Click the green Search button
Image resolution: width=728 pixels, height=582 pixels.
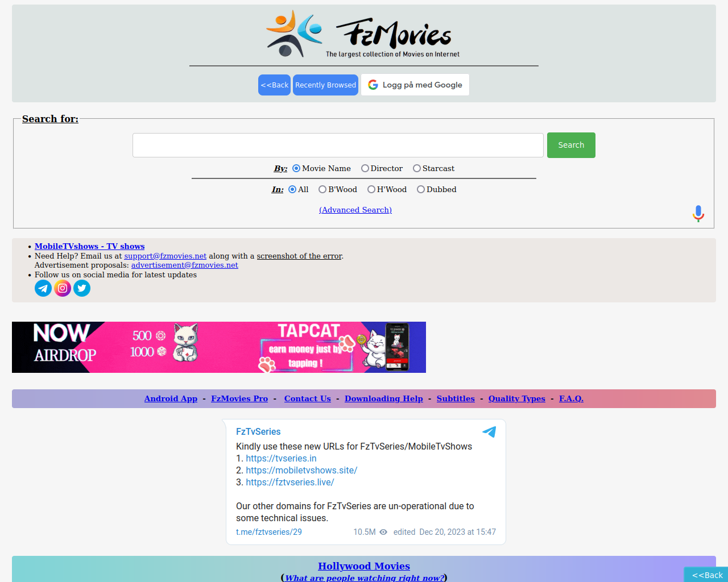pyautogui.click(x=571, y=145)
